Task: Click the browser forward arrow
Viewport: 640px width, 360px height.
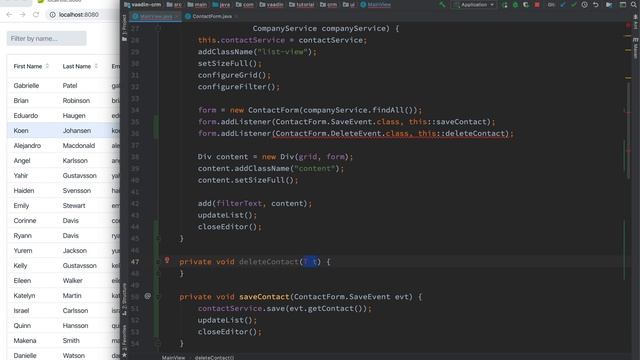Action: pyautogui.click(x=22, y=14)
